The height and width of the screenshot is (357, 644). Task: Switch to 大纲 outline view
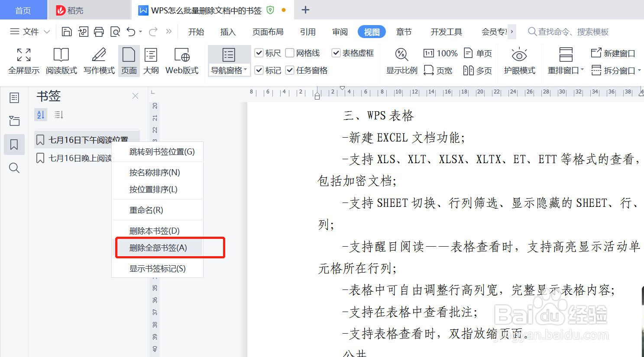point(151,61)
